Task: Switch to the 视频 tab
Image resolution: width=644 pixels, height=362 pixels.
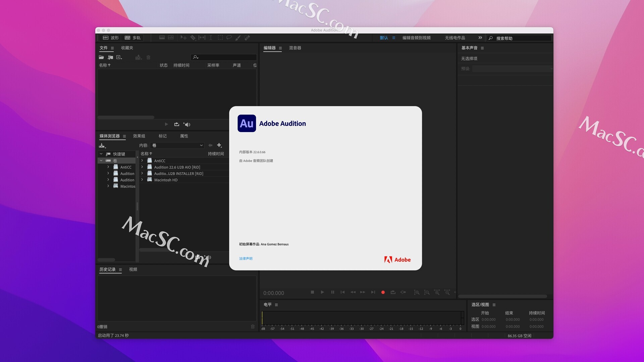Action: [133, 269]
